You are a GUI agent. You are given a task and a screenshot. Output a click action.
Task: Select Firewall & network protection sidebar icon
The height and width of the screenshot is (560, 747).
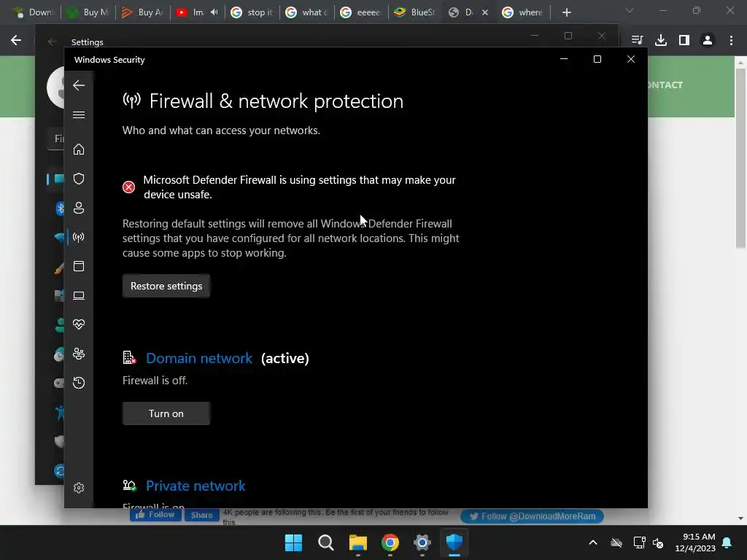(79, 237)
